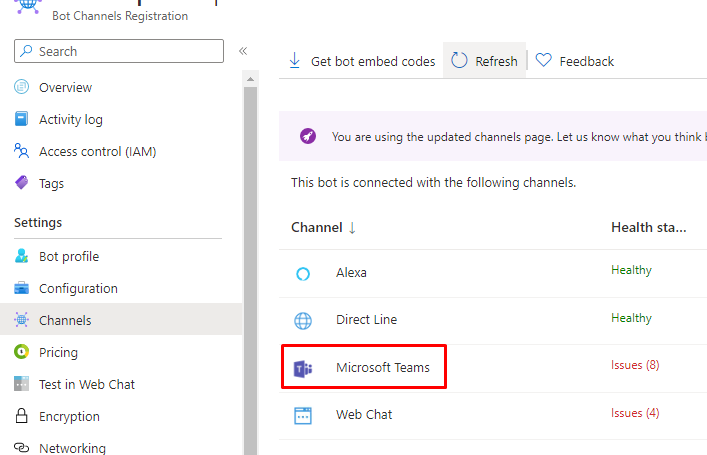Screen dimensions: 707x455
Task: Click the Configuration toolbox icon
Action: point(22,288)
